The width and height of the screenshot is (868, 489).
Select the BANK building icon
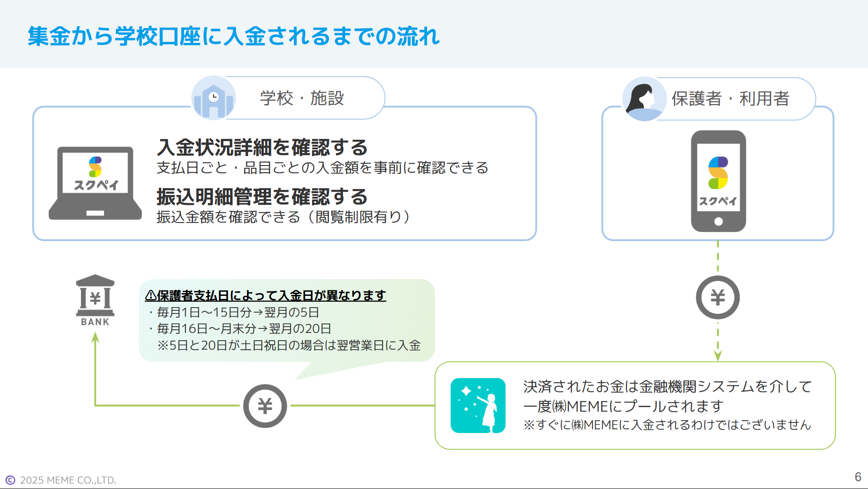pyautogui.click(x=95, y=299)
